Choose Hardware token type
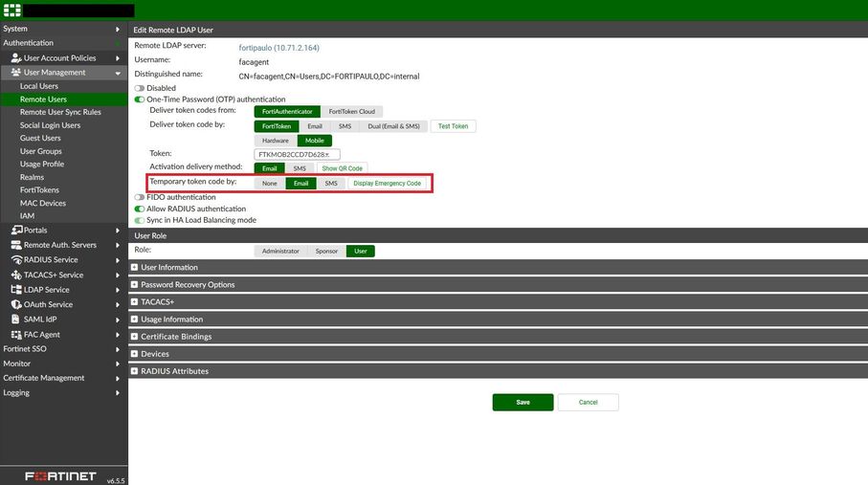 coord(276,141)
